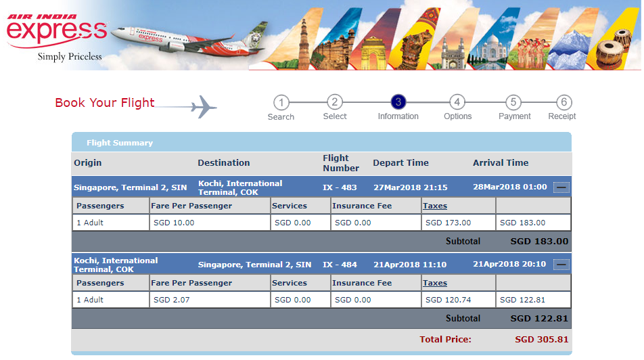
Task: Click departure time 21Apr2018 11:10
Action: 410,265
